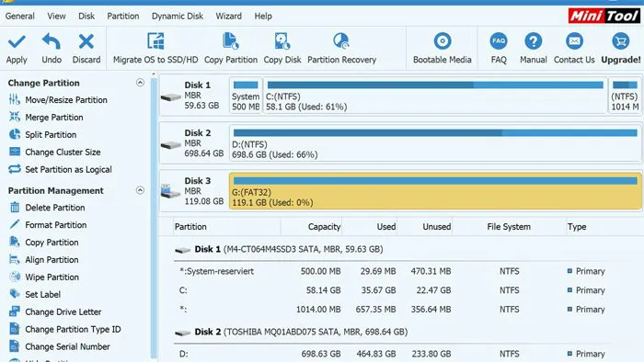Select the D:(NTFS) partition on Disk 2

(x=435, y=143)
